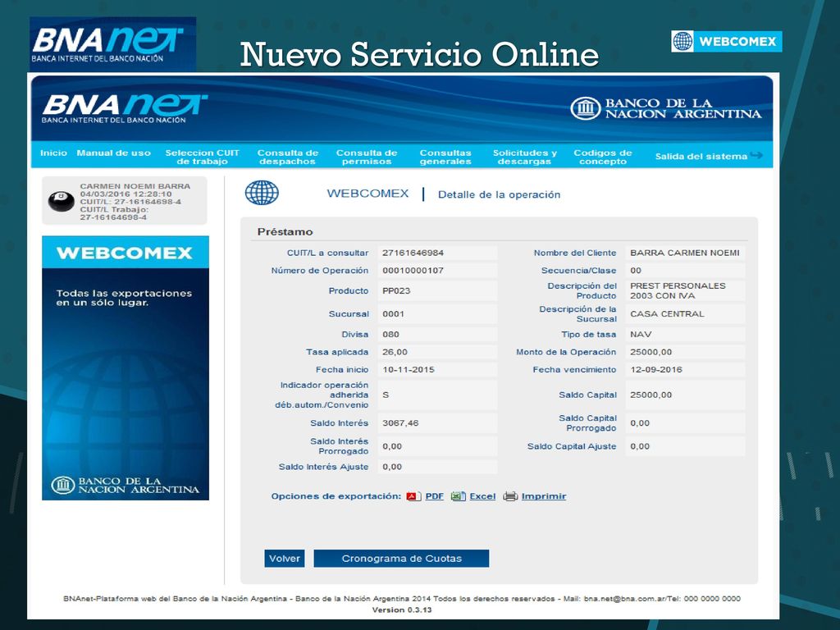Click the Version 0.3.13 footer text

coord(402,610)
